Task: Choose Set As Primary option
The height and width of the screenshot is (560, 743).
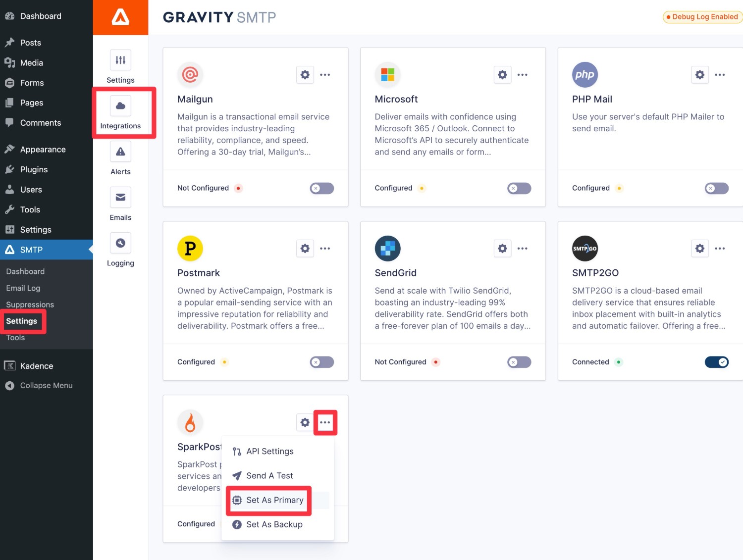Action: [278, 500]
